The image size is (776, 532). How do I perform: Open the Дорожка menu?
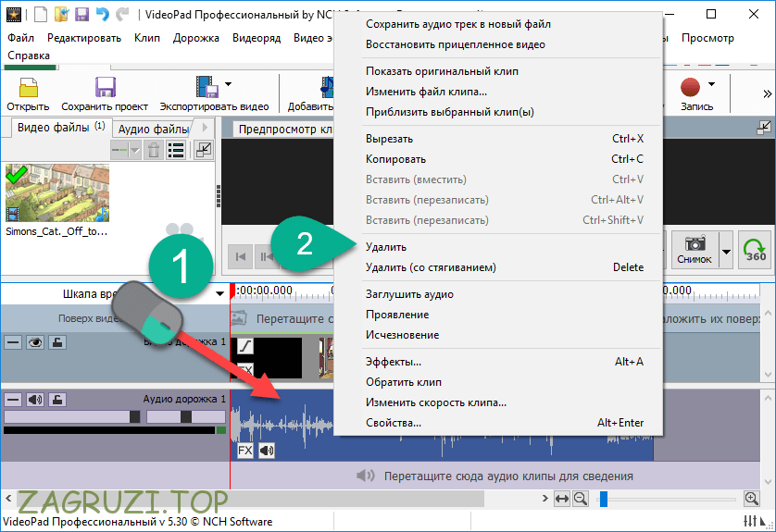(x=196, y=38)
